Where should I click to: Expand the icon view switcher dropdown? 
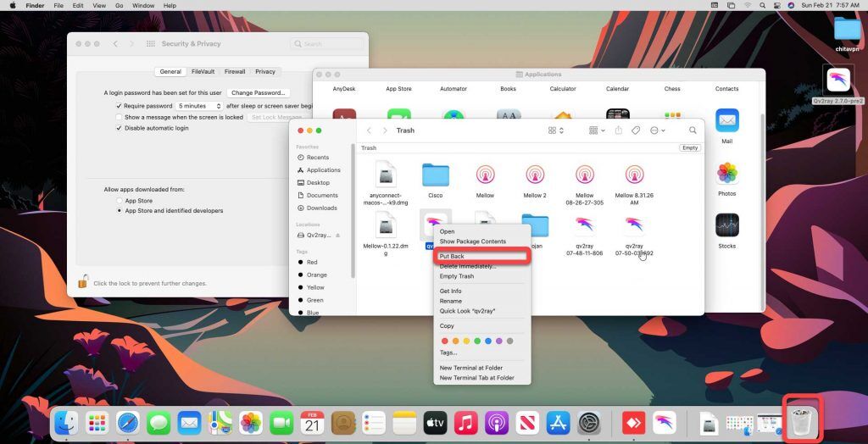point(556,130)
